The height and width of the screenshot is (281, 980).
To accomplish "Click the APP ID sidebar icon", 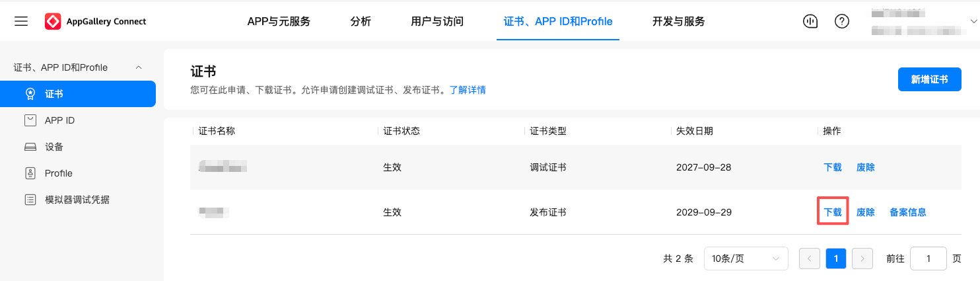I will tap(30, 120).
